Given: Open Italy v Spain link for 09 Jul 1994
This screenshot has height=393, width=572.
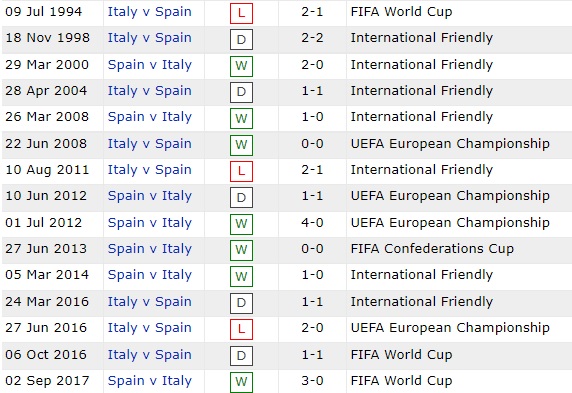Looking at the screenshot, I should (x=150, y=12).
